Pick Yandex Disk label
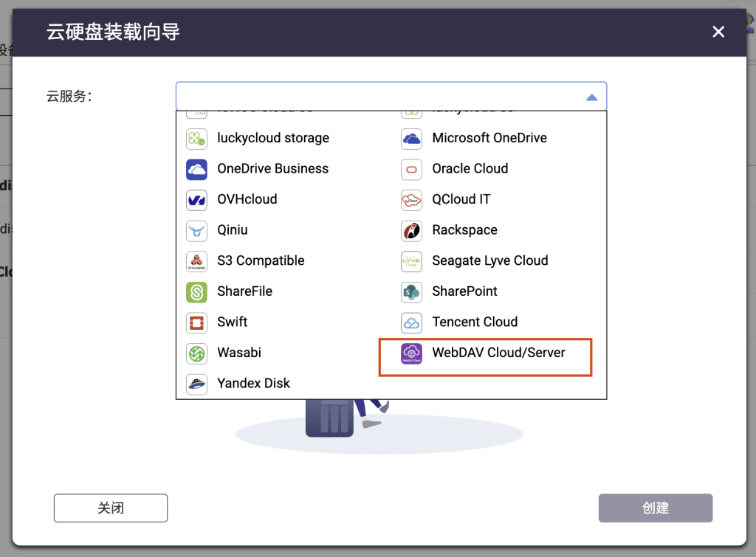756x557 pixels. [254, 383]
